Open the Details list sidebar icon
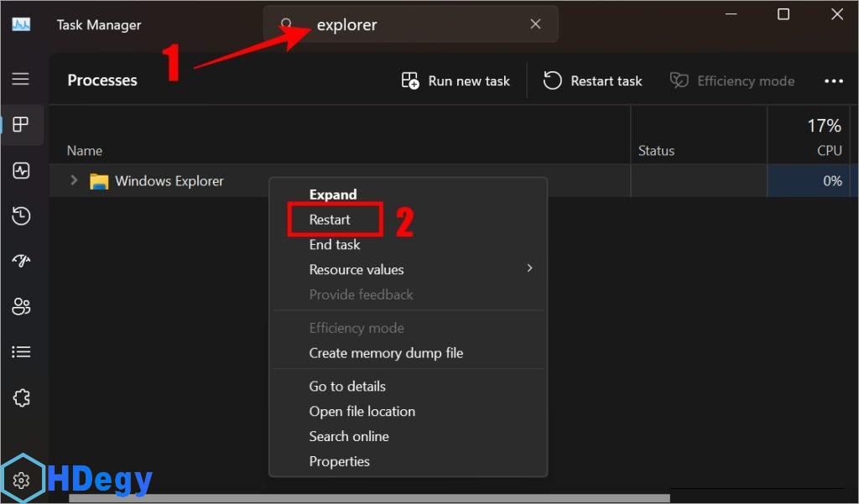The height and width of the screenshot is (504, 859). pyautogui.click(x=21, y=352)
